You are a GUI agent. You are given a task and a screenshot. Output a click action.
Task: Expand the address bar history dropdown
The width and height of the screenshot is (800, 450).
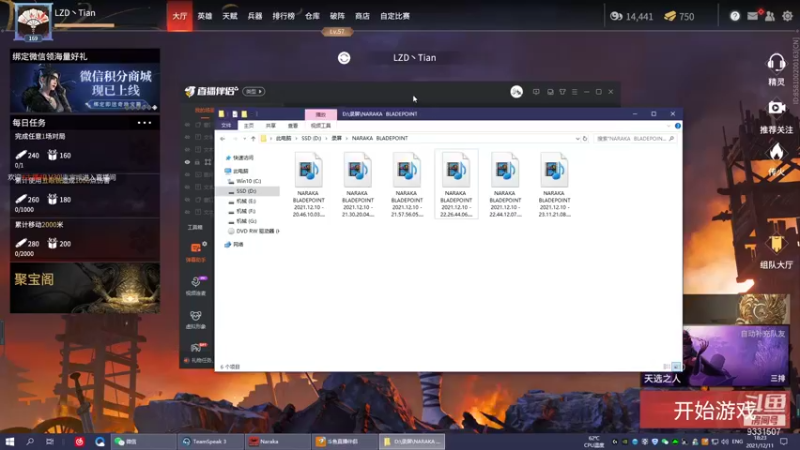pos(578,138)
